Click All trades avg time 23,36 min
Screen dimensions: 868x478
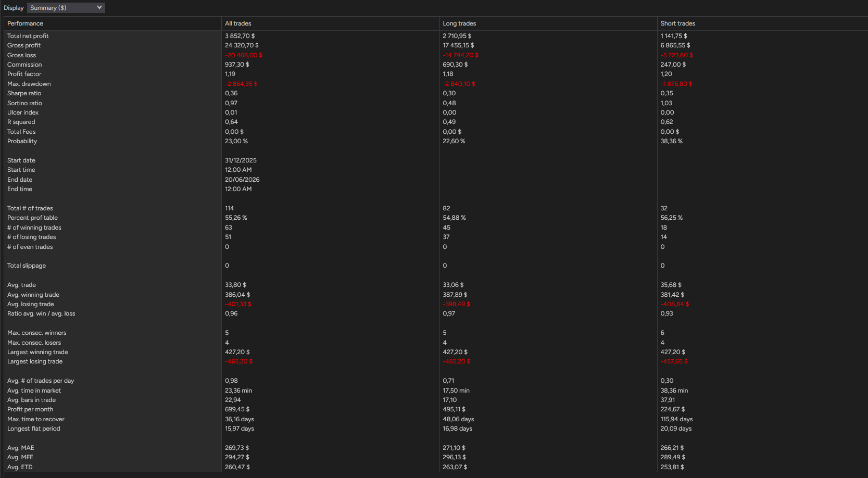(238, 391)
